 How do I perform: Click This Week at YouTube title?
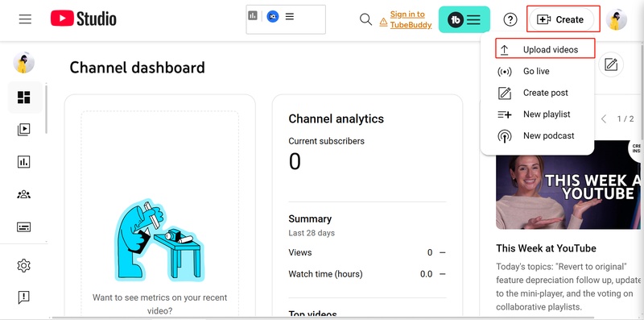546,248
